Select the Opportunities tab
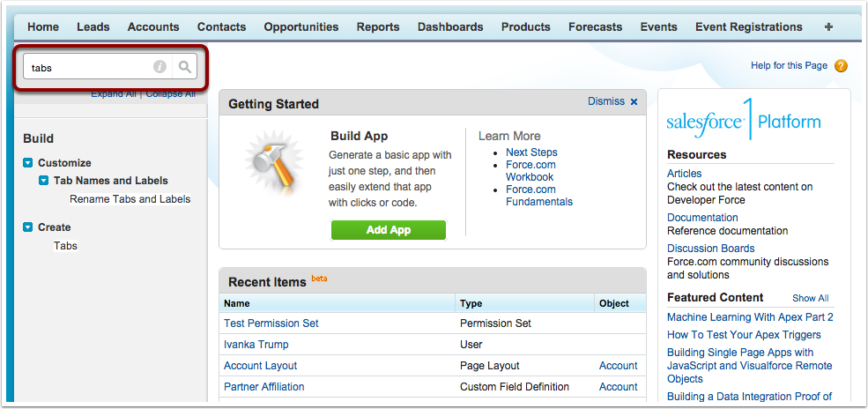The image size is (868, 409). coord(301,26)
